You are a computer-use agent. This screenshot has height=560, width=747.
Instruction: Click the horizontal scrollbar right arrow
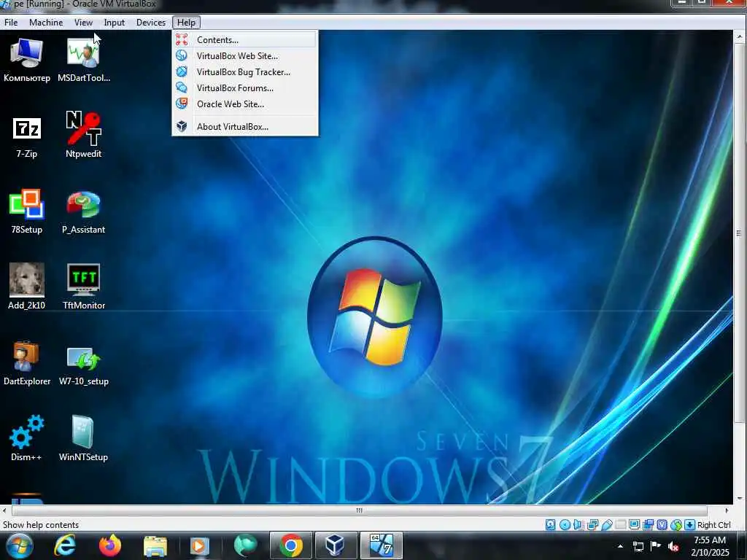click(727, 510)
